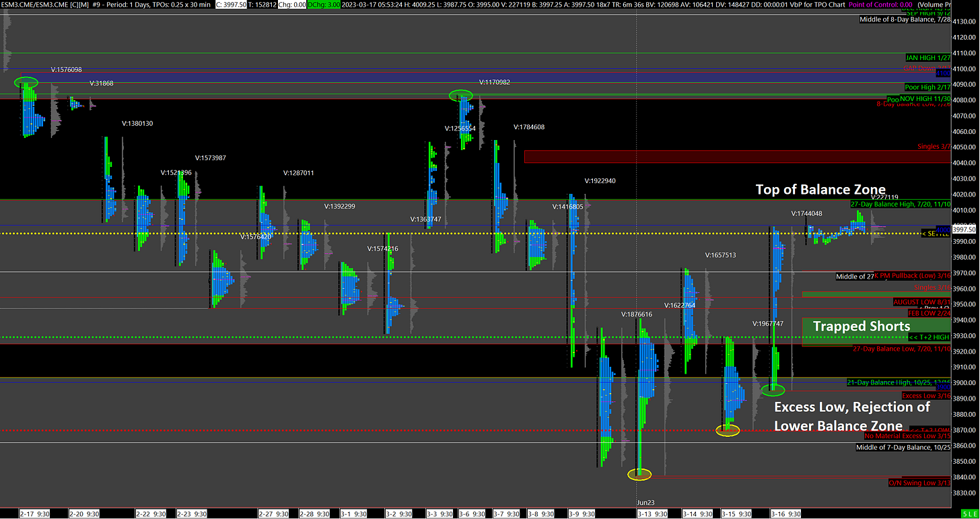Image resolution: width=980 pixels, height=519 pixels.
Task: Select the T+2 HIGH level label
Action: coord(929,337)
